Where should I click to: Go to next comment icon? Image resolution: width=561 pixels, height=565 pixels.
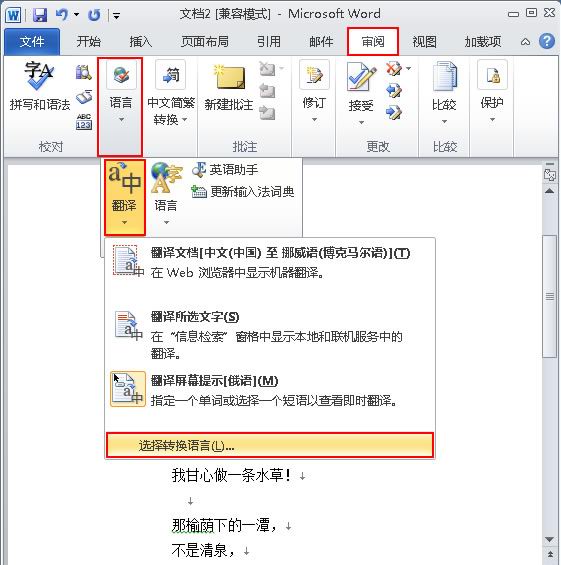point(267,113)
